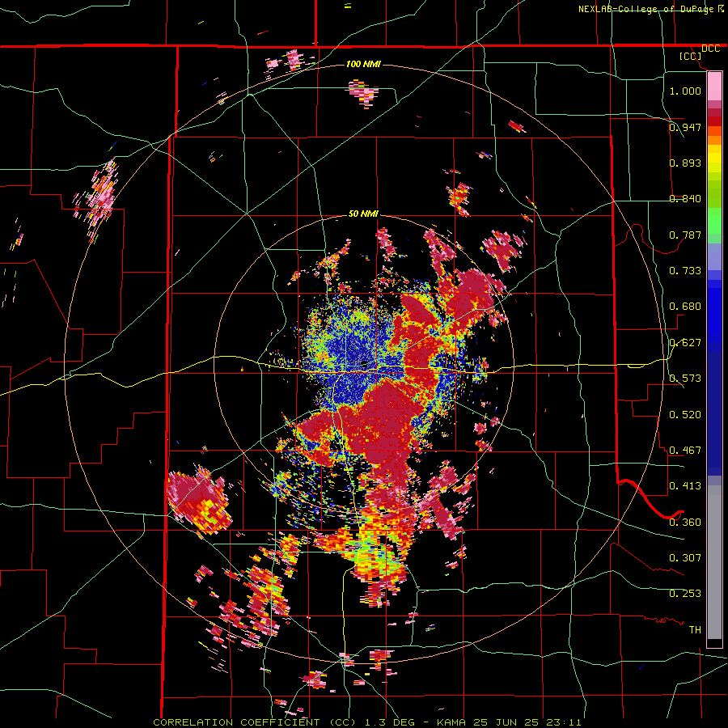
Task: Pick the gray bottom section of color bar
Action: click(714, 562)
